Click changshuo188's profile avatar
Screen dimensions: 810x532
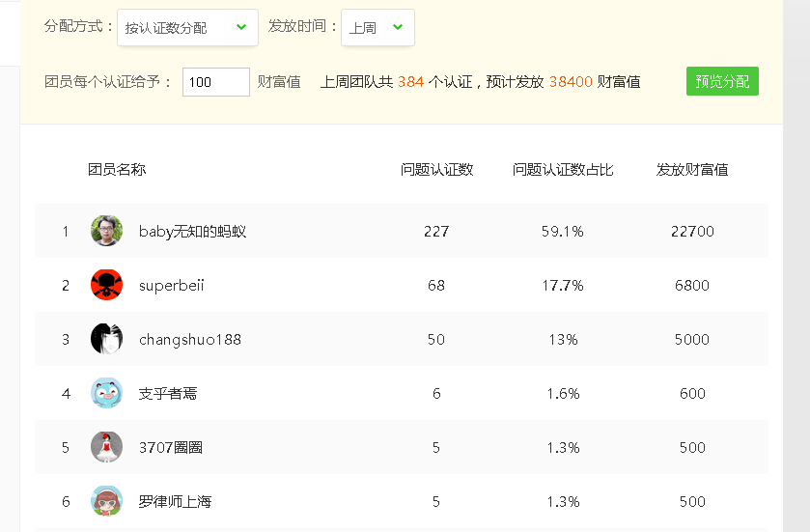[106, 339]
